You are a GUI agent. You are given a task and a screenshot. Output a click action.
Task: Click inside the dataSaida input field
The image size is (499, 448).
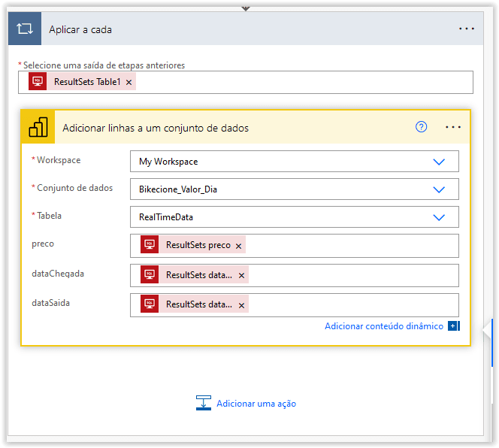point(295,305)
